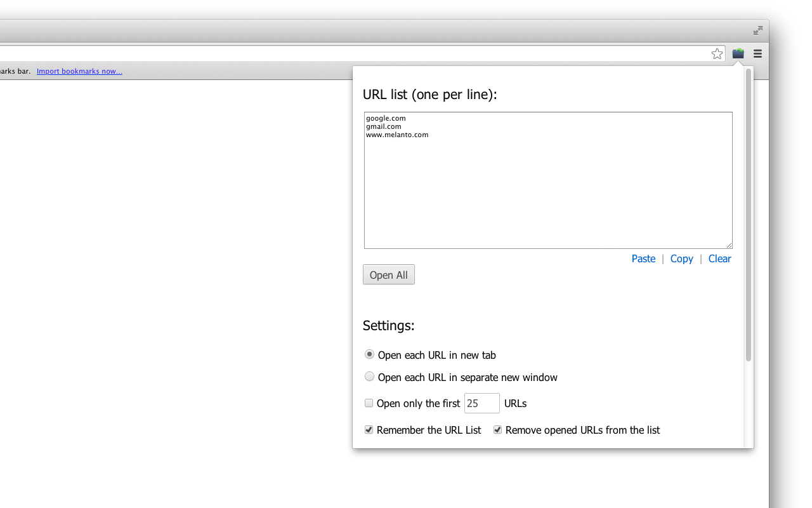The width and height of the screenshot is (812, 508).
Task: Select 'Open each URL in separate new window'
Action: coord(369,377)
